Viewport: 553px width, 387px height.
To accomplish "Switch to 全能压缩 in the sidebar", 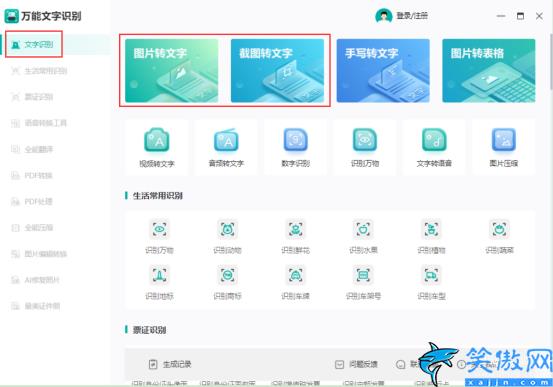I will 32,228.
